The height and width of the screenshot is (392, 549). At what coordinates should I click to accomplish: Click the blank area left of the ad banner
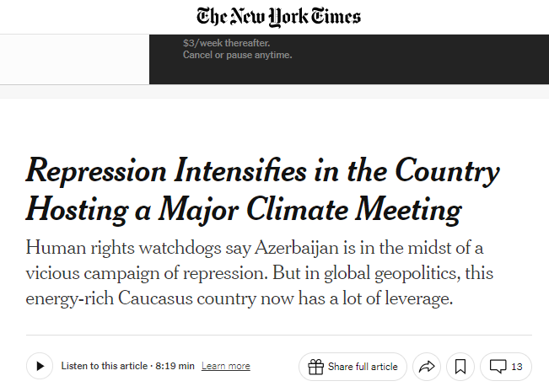click(74, 59)
